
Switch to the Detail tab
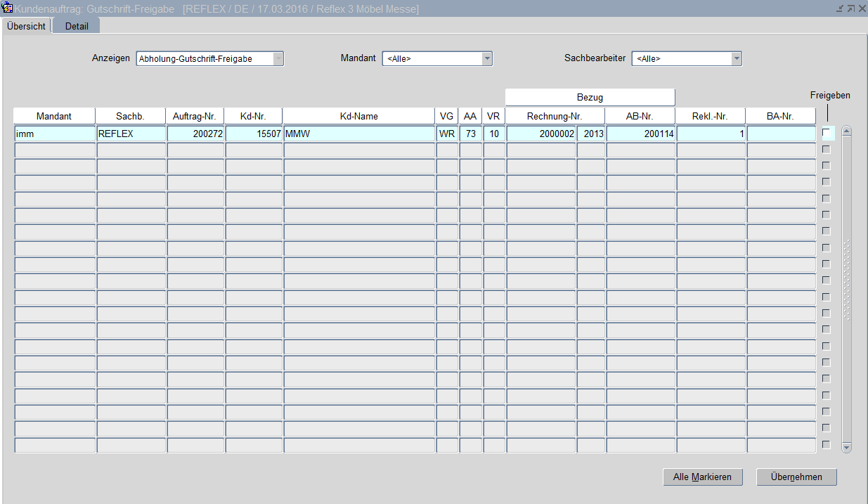[x=77, y=26]
